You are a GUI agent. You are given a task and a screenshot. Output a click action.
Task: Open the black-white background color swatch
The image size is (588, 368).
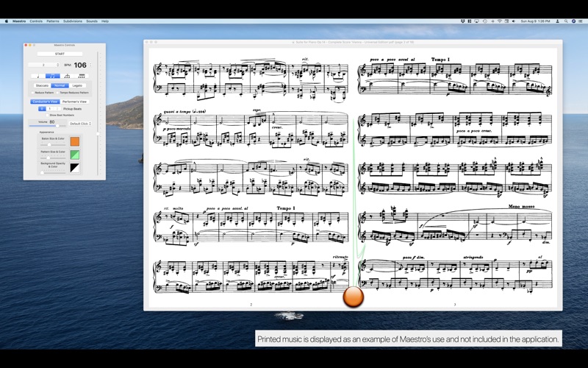[x=75, y=168]
